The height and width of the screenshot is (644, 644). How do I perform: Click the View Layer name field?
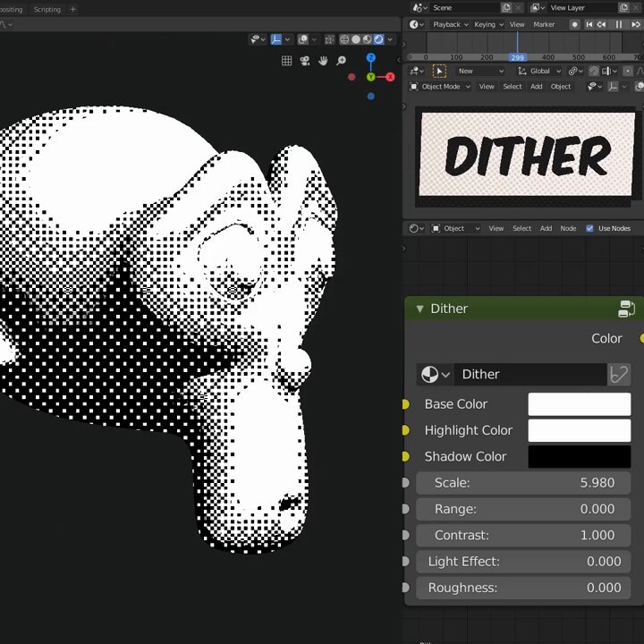click(x=582, y=8)
